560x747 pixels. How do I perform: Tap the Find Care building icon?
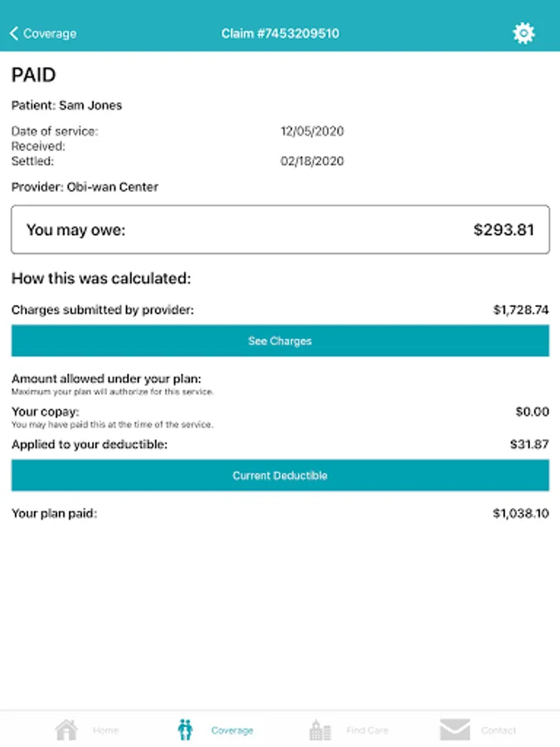[x=320, y=730]
